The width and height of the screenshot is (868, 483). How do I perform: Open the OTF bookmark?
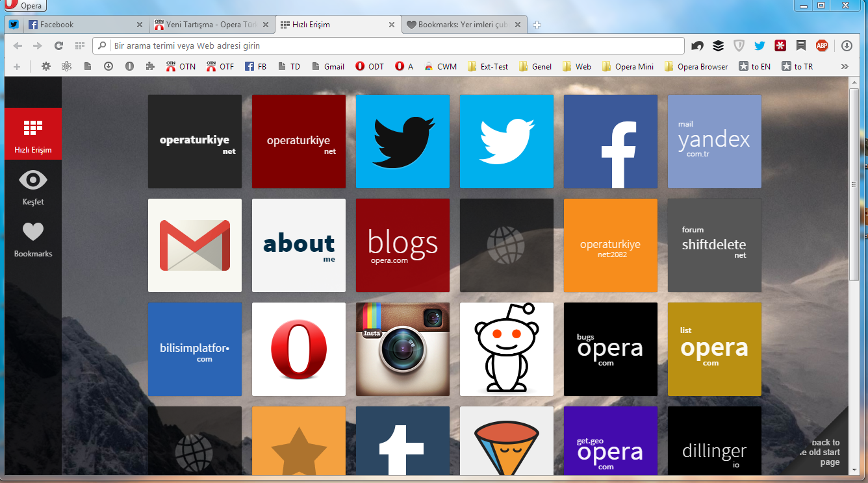tap(220, 66)
